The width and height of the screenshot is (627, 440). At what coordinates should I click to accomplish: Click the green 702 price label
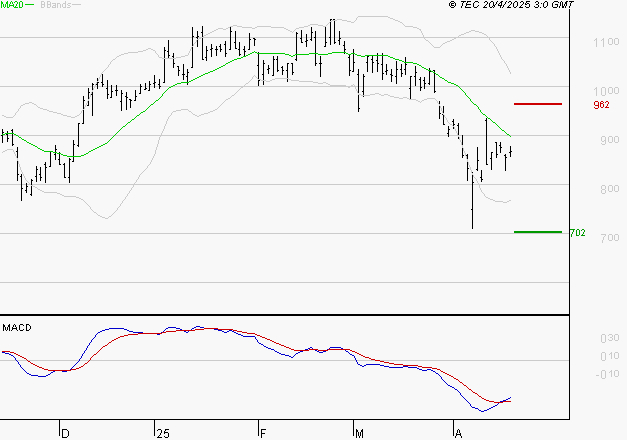pyautogui.click(x=577, y=233)
